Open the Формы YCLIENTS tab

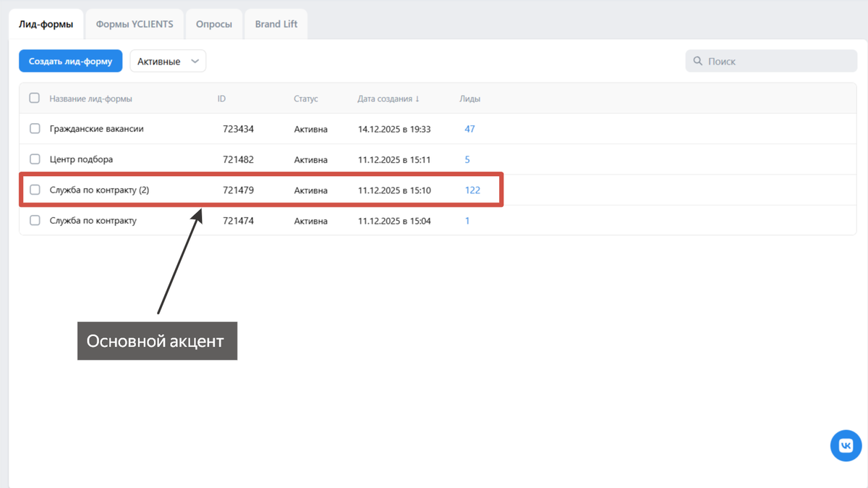coord(135,24)
